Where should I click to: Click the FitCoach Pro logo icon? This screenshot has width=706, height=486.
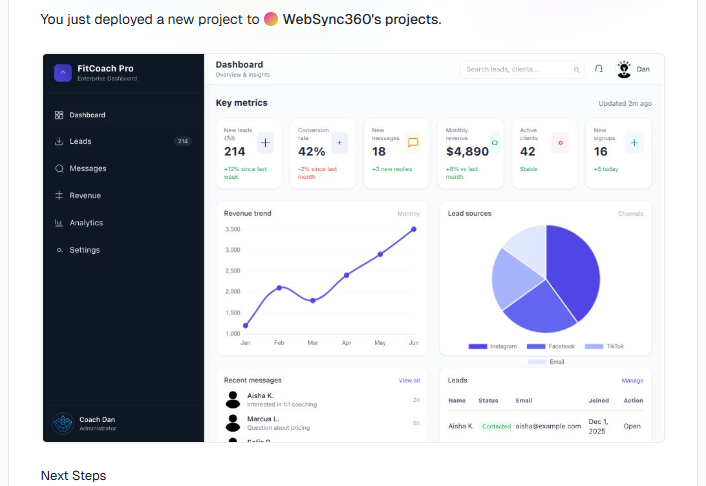point(63,72)
